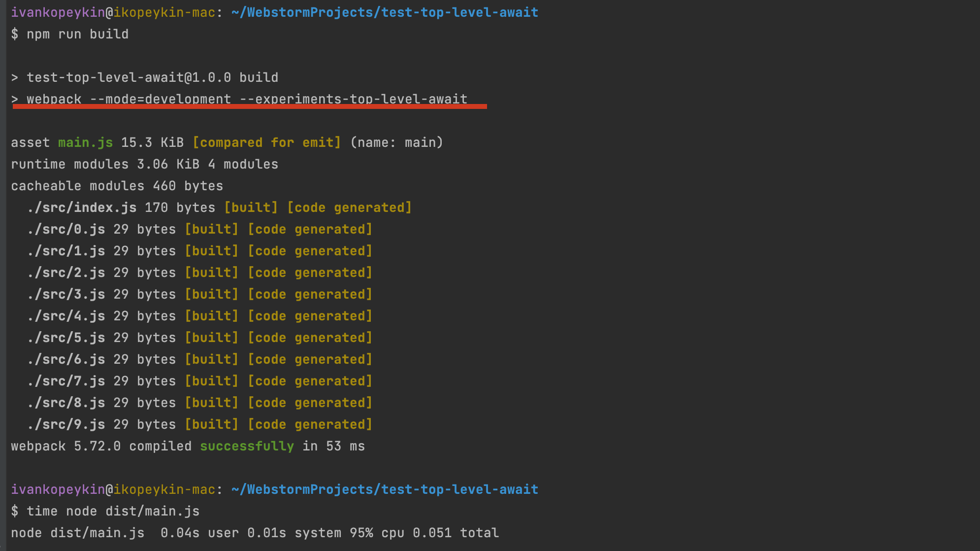
Task: Click the ./src/7.js file path
Action: pos(66,381)
